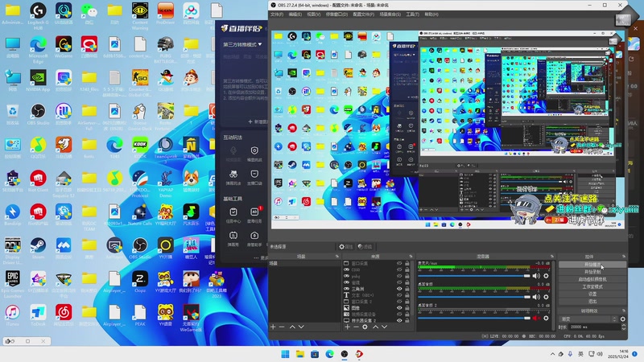The image size is (644, 362).
Task: Open the 麦克风/Aux audio settings gear
Action: [x=546, y=276]
